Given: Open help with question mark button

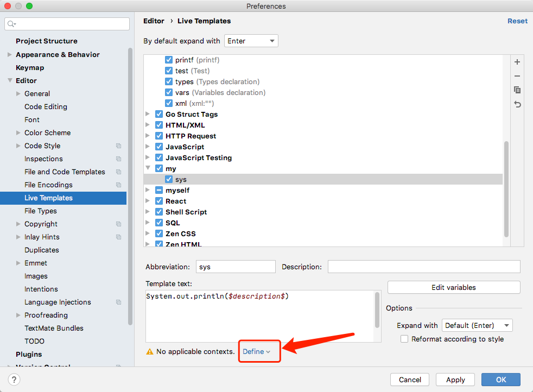Looking at the screenshot, I should pos(14,380).
